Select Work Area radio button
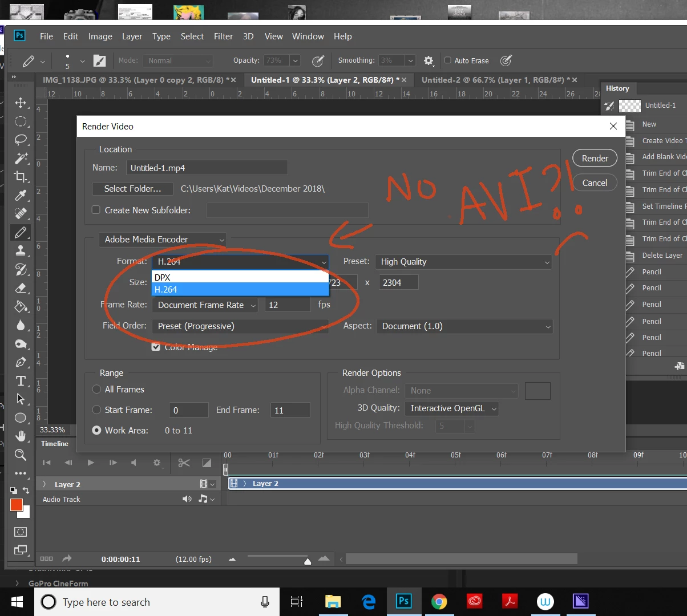687x616 pixels. (x=96, y=430)
